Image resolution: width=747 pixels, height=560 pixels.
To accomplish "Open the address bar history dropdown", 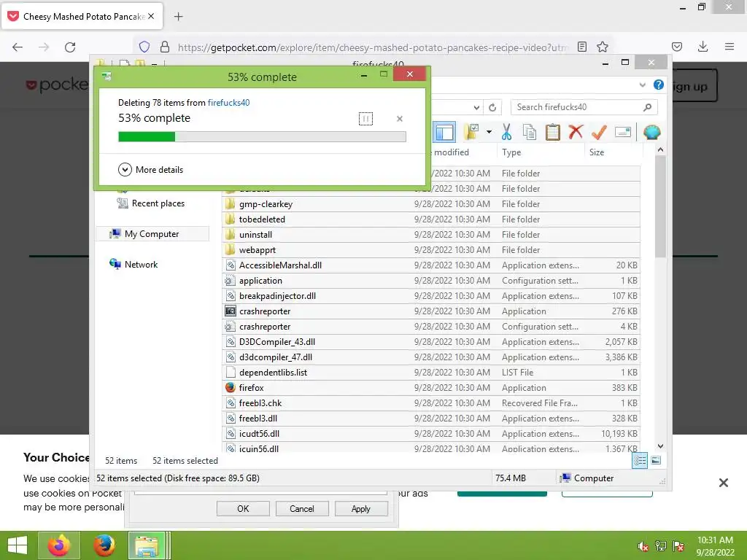I will [x=476, y=108].
